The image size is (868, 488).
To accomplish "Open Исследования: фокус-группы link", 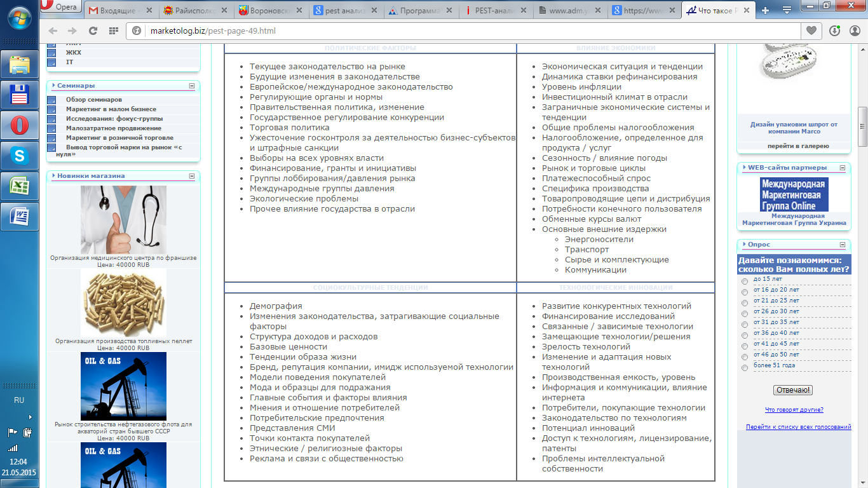I will click(114, 119).
